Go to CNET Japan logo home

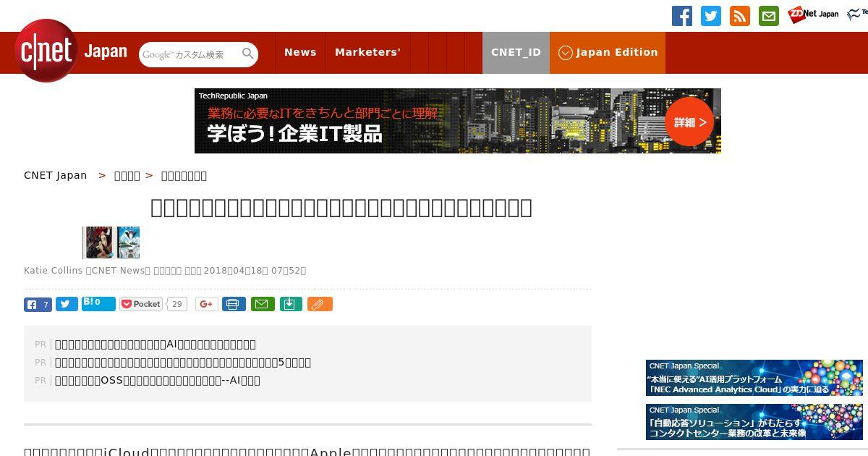[x=70, y=51]
